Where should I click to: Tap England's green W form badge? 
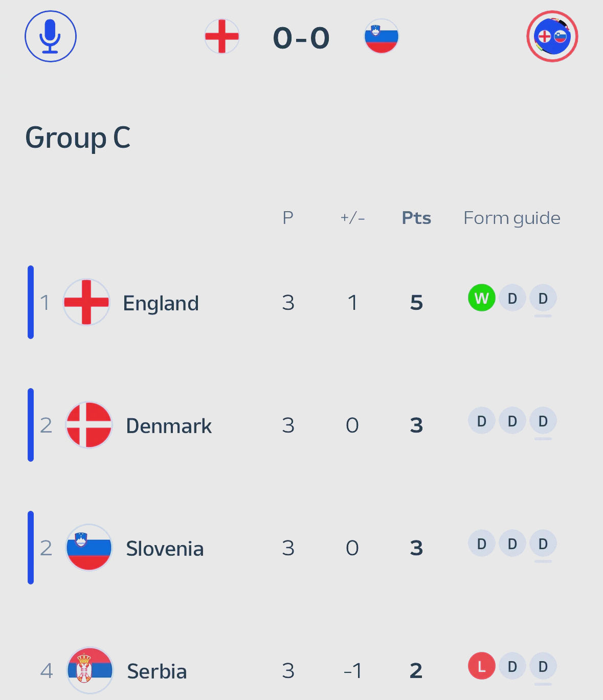[x=482, y=298]
